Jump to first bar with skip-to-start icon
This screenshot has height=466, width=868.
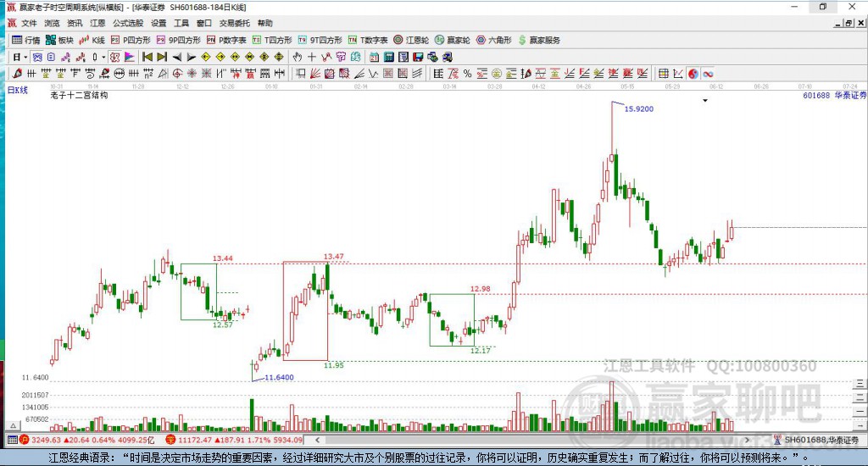pos(147,57)
